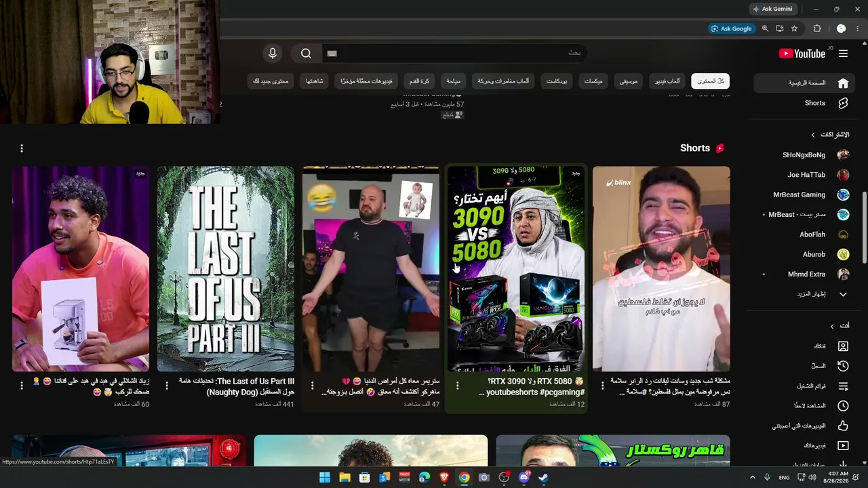Open volume control in system tray
This screenshot has height=488, width=868.
812,477
